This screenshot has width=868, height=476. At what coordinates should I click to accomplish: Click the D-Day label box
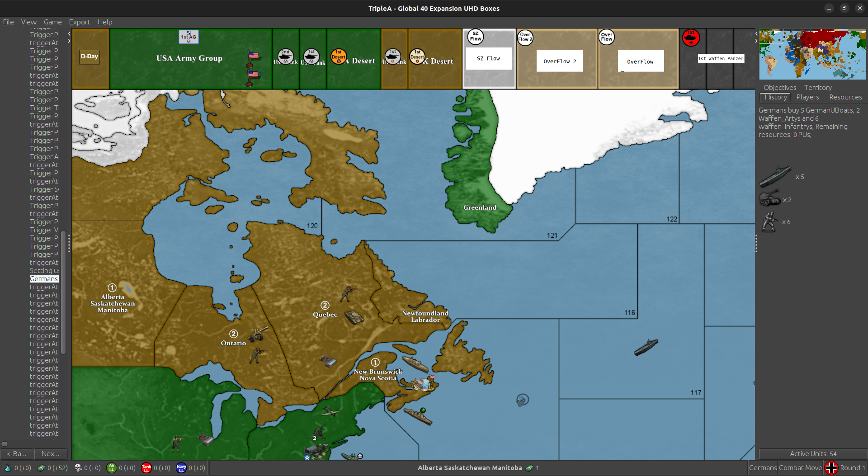pos(90,57)
